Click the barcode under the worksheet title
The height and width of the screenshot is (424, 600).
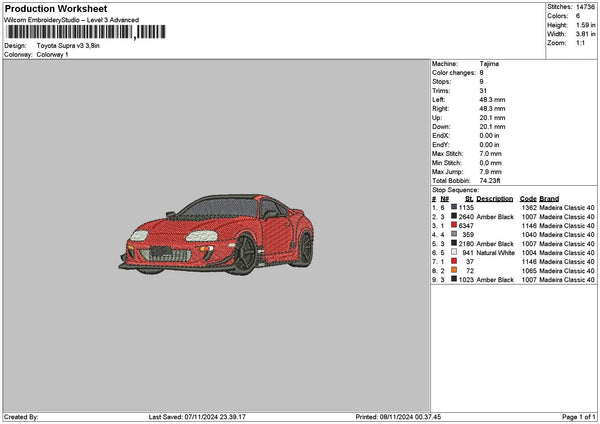(86, 32)
